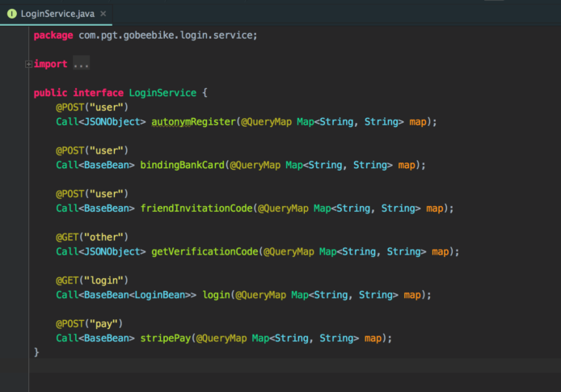Place cursor on the package keyword
This screenshot has width=561, height=392.
tap(53, 36)
